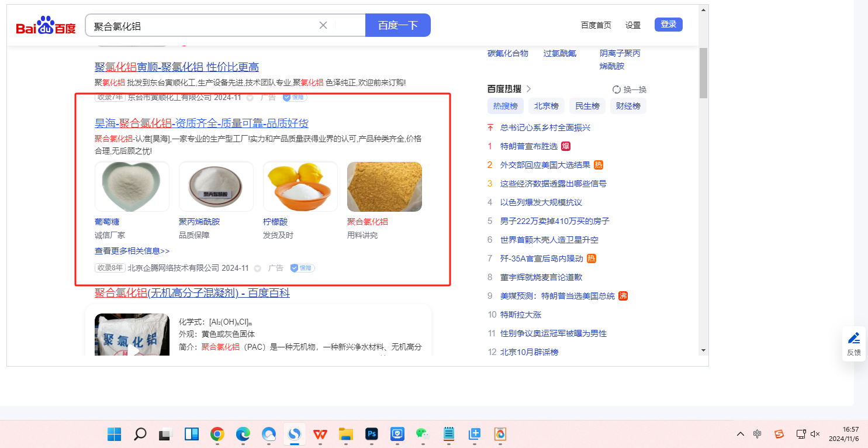The image size is (868, 448).
Task: Open network settings from the system tray
Action: [801, 434]
